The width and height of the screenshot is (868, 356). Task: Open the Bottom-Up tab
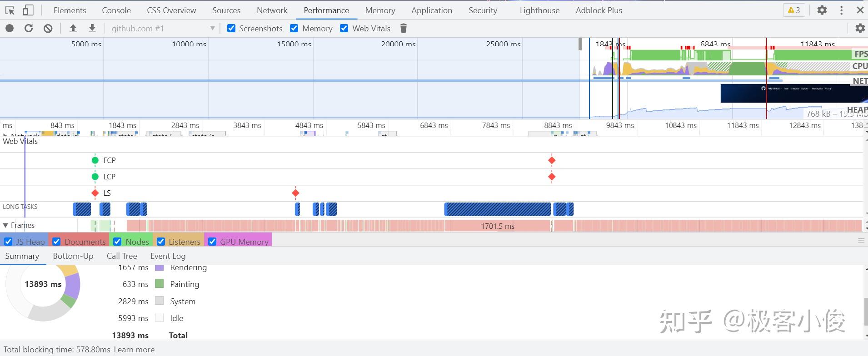click(x=73, y=256)
